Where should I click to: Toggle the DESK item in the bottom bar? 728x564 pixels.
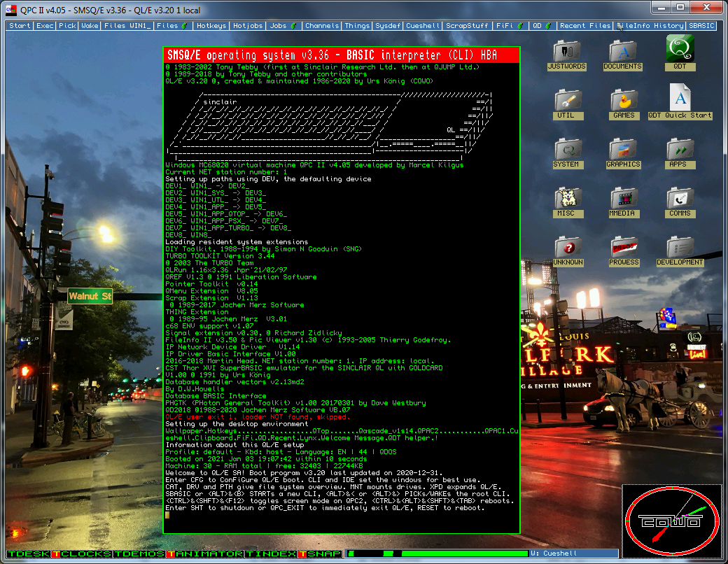[29, 554]
